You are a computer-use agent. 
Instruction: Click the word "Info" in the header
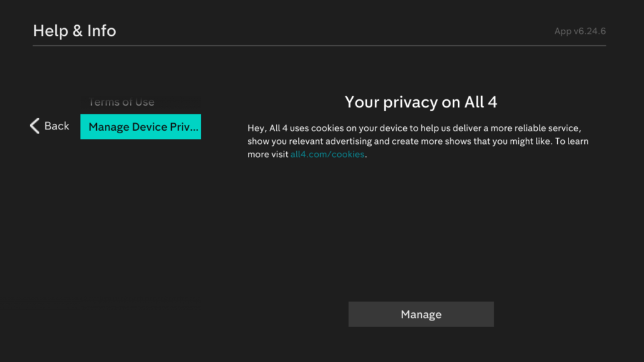click(102, 31)
